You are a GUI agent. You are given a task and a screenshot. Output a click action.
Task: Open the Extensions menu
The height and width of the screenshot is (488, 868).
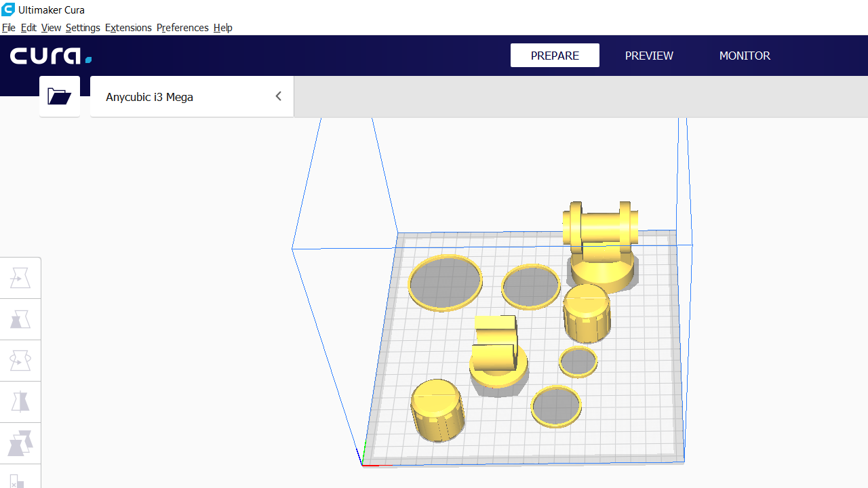coord(128,28)
